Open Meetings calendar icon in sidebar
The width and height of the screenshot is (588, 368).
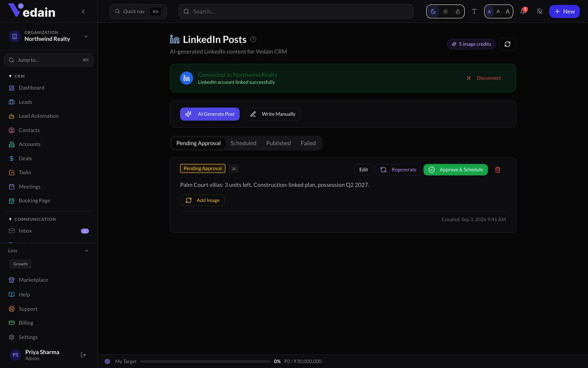[11, 187]
